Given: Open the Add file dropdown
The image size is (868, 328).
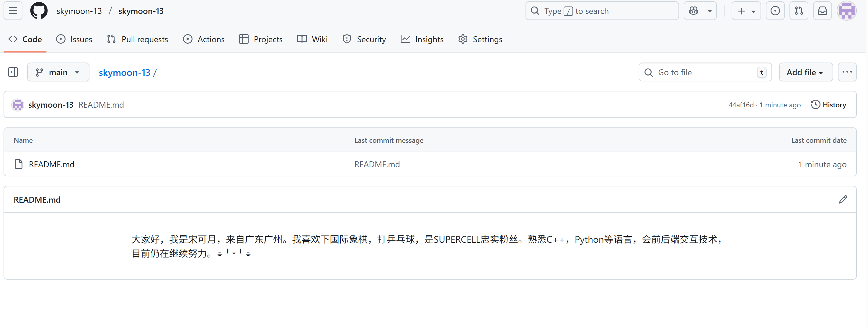Looking at the screenshot, I should pos(805,72).
